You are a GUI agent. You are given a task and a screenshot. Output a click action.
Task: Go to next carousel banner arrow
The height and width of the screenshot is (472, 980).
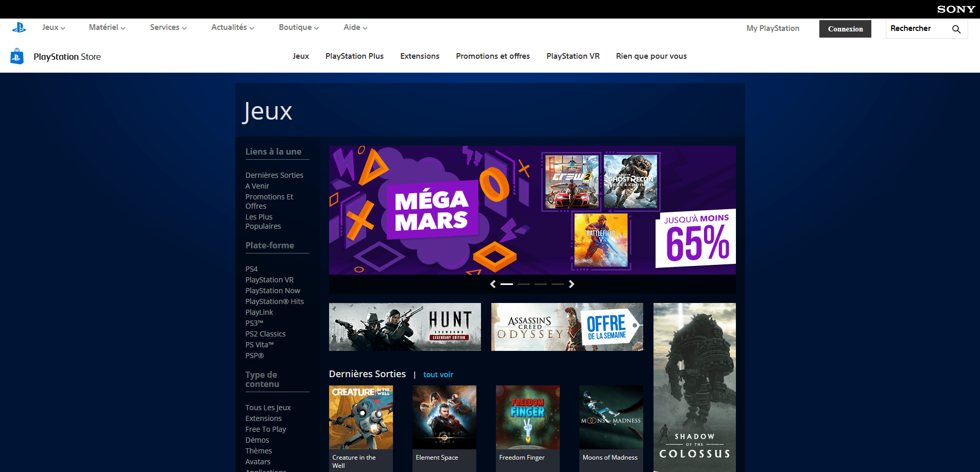coord(571,284)
